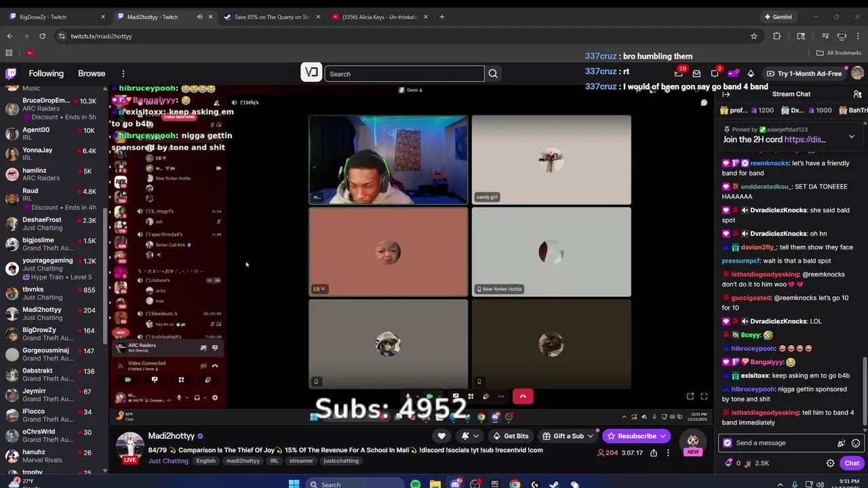
Task: Follow heart button under the stream
Action: 441,436
